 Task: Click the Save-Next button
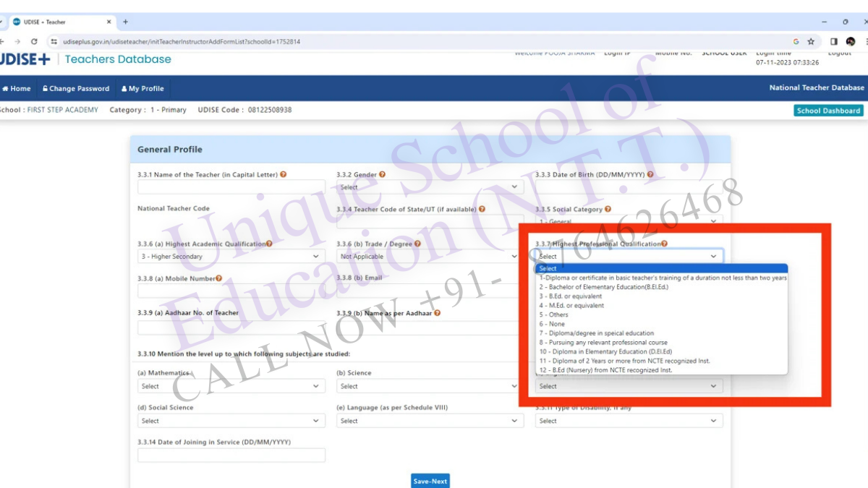point(430,481)
